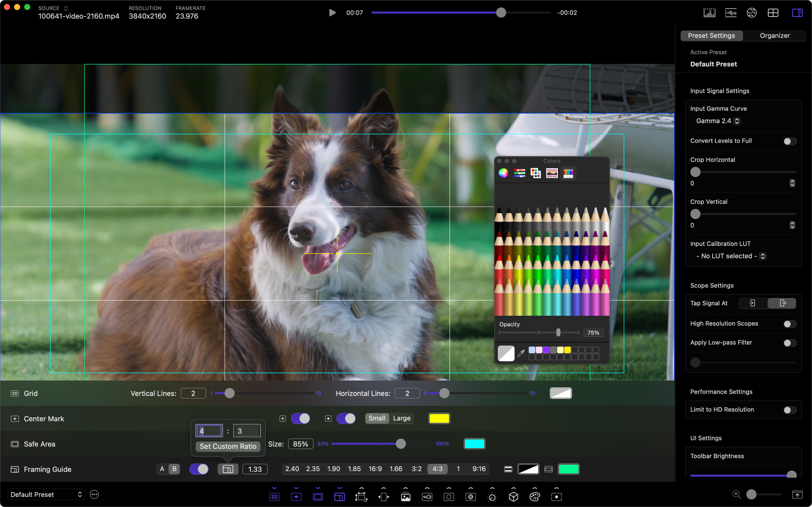Toggle Convert Levels to Full switch

tap(789, 141)
